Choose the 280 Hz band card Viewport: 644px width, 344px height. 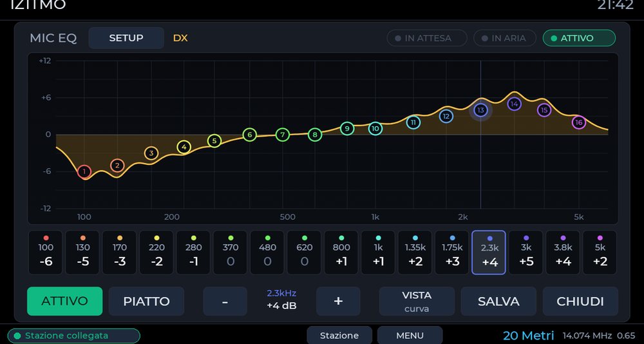pyautogui.click(x=193, y=253)
